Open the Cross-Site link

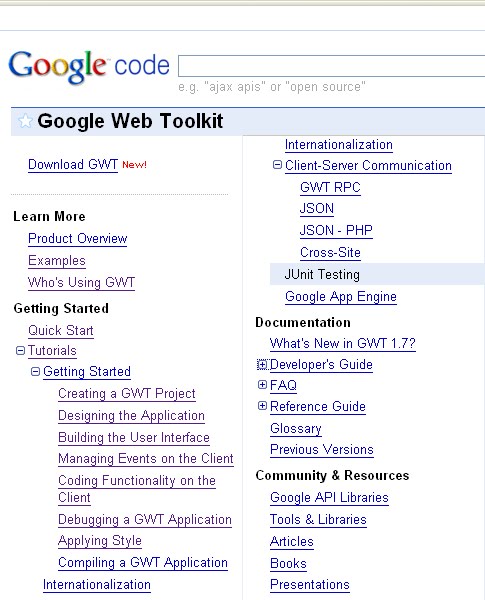tap(330, 253)
